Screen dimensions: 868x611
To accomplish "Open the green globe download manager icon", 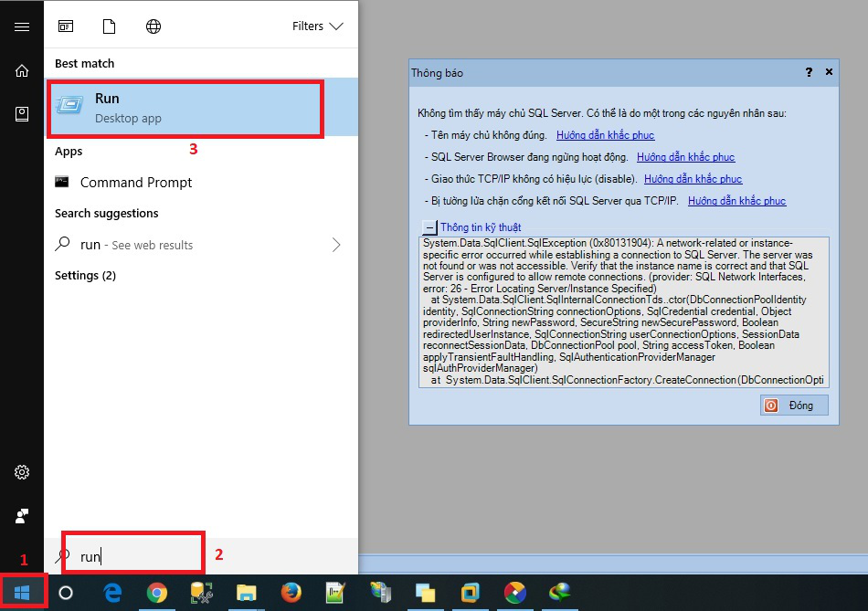I will pyautogui.click(x=560, y=593).
